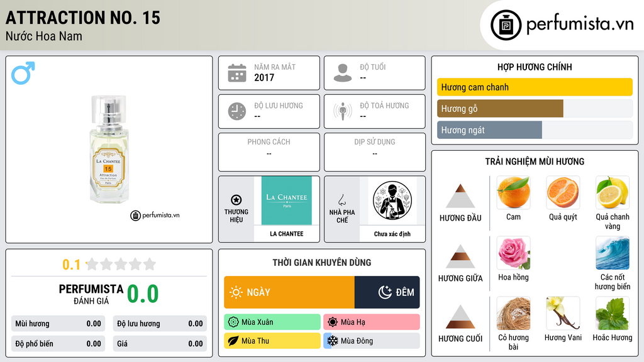Click the Hương gỗ accord bar
Image resolution: width=644 pixels, height=362 pixels.
pos(535,108)
